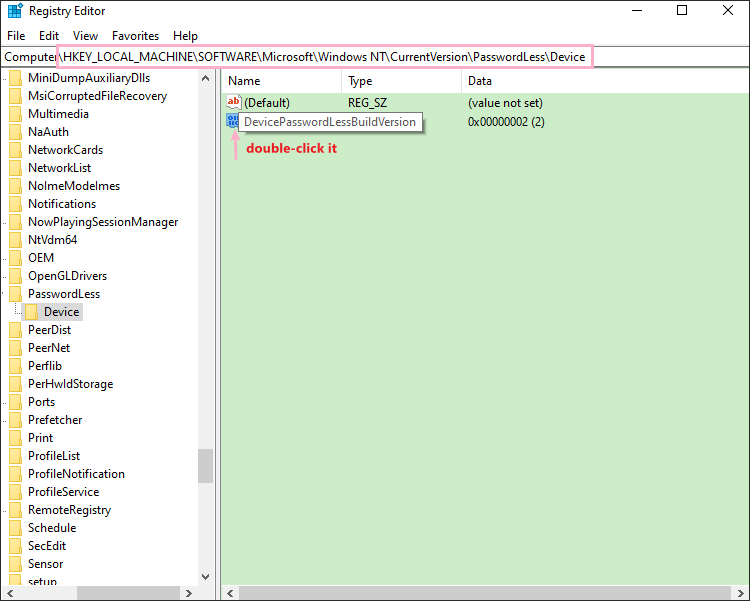Image resolution: width=750 pixels, height=601 pixels.
Task: Select the MsiCorruptedFileRecovery folder icon
Action: pyautogui.click(x=15, y=96)
